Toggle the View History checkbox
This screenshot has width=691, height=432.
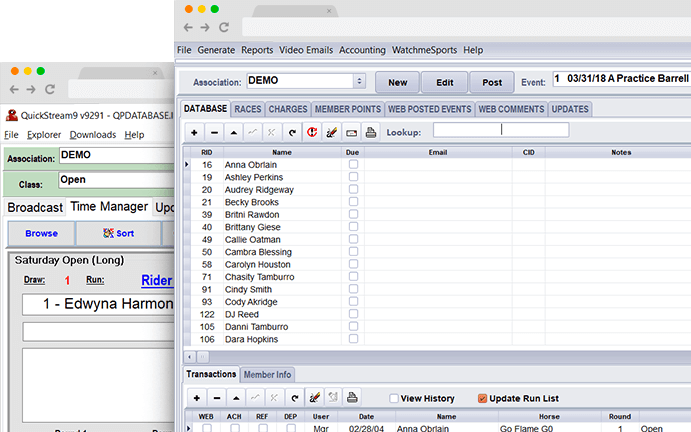tap(394, 398)
